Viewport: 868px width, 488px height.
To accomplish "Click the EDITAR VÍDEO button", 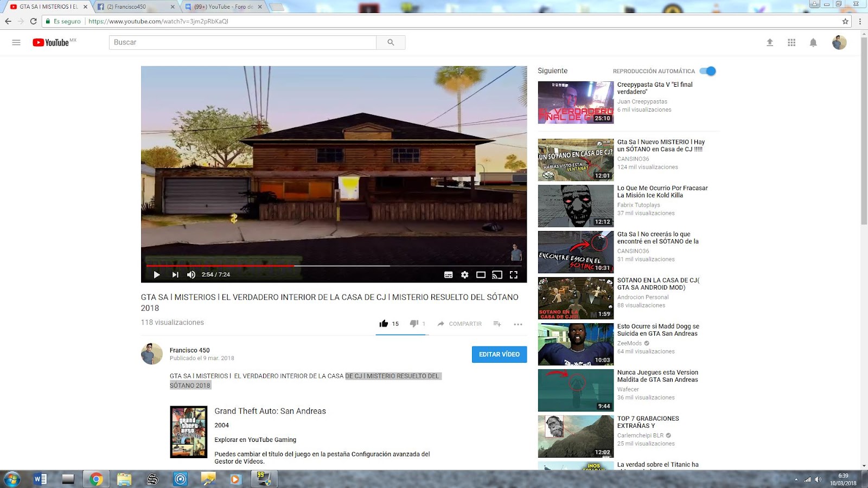I will pyautogui.click(x=499, y=355).
